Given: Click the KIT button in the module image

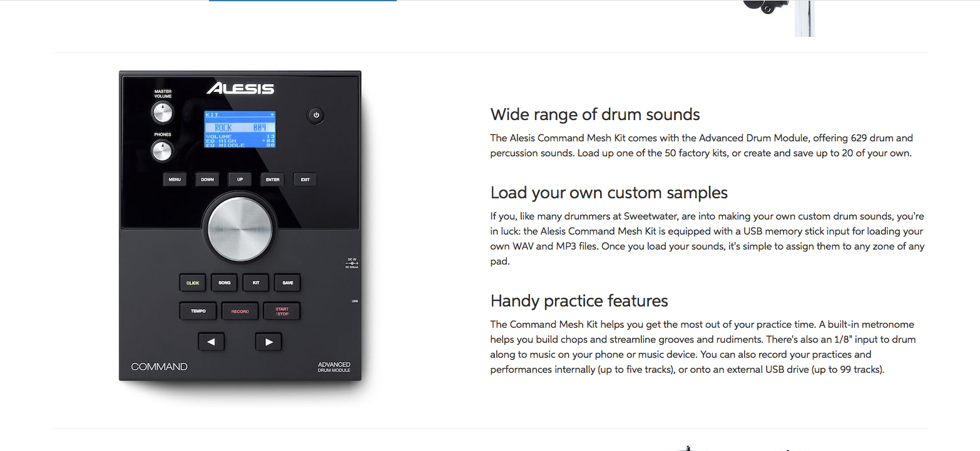Looking at the screenshot, I should click(256, 283).
